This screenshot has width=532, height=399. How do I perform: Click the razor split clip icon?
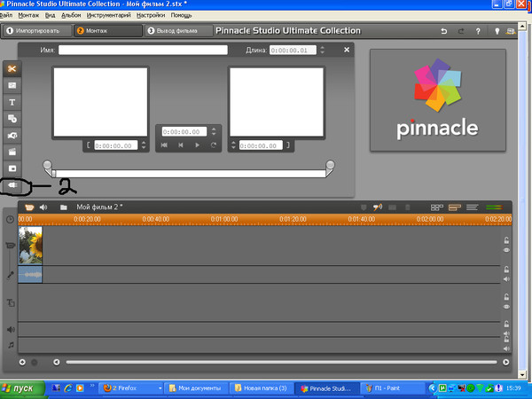click(392, 207)
